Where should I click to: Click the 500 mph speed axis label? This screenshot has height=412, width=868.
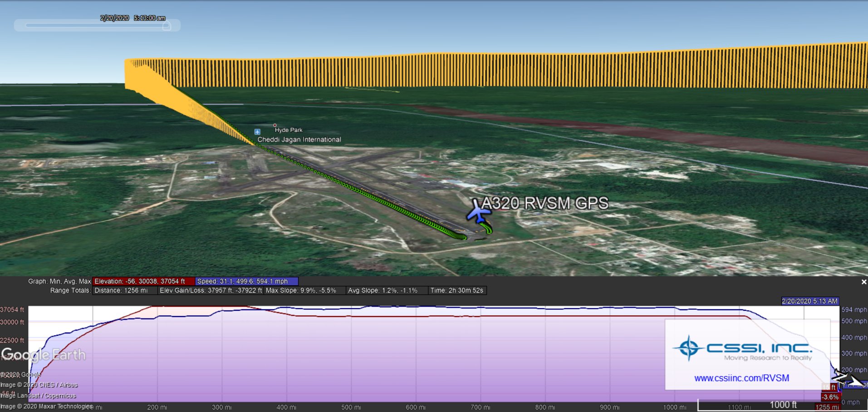854,321
